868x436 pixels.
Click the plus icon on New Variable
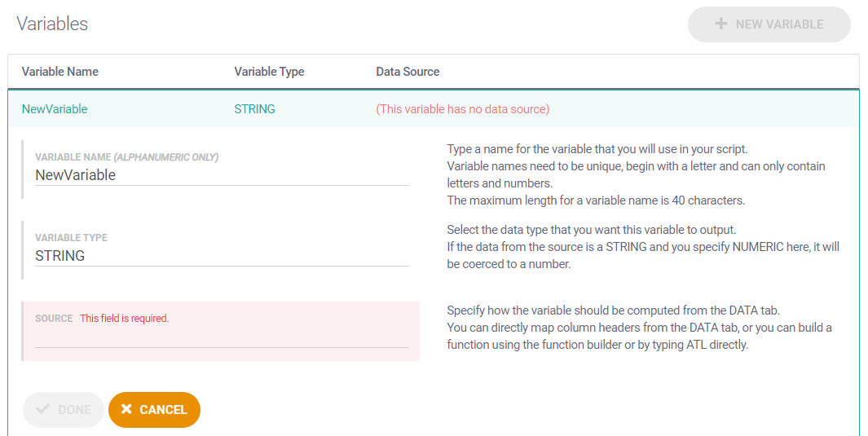[x=720, y=24]
